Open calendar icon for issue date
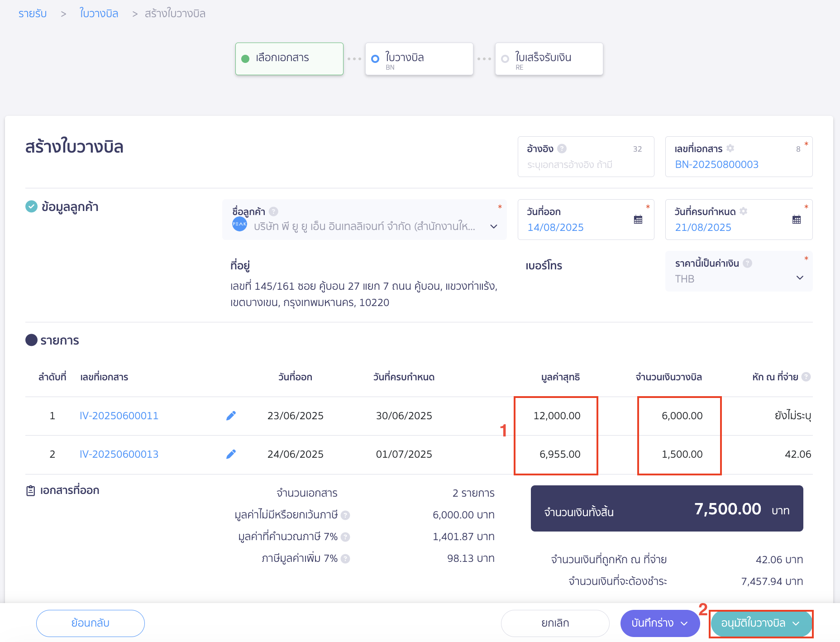 638,220
